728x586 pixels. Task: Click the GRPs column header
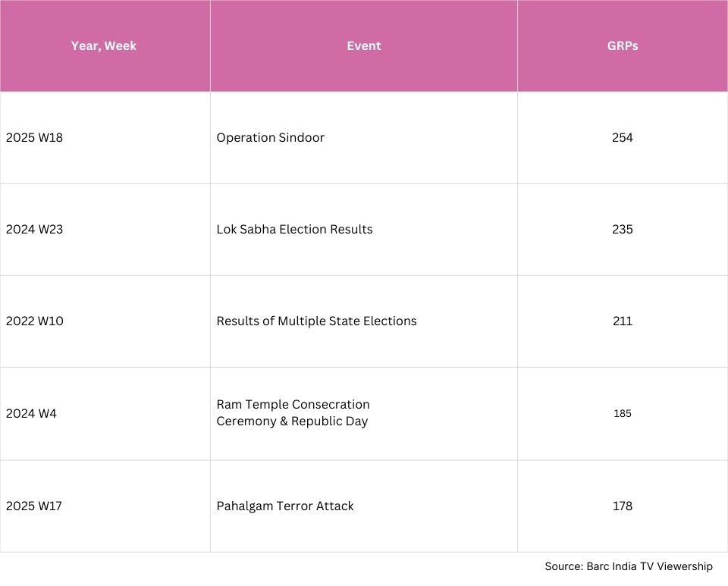(622, 46)
